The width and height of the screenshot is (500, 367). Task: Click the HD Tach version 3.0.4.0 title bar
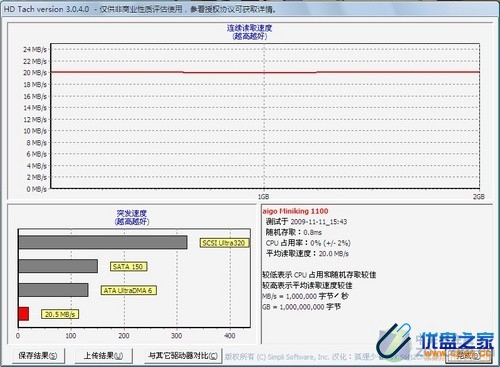(250, 9)
